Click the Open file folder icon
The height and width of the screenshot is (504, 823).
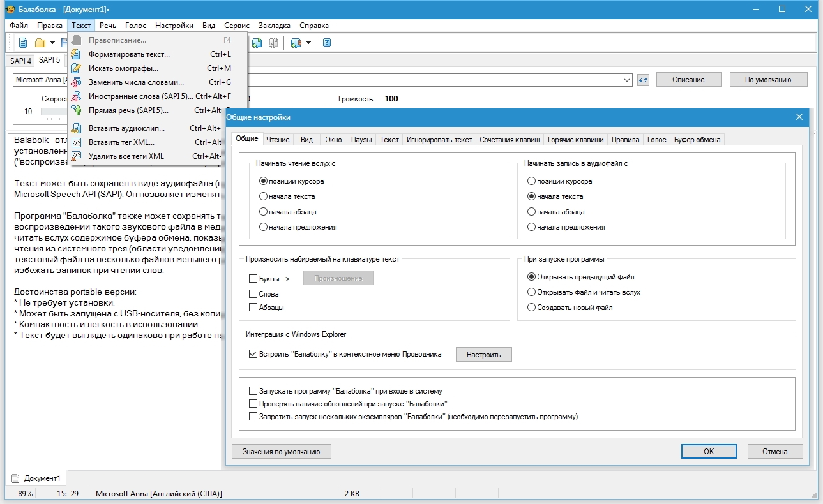point(40,43)
